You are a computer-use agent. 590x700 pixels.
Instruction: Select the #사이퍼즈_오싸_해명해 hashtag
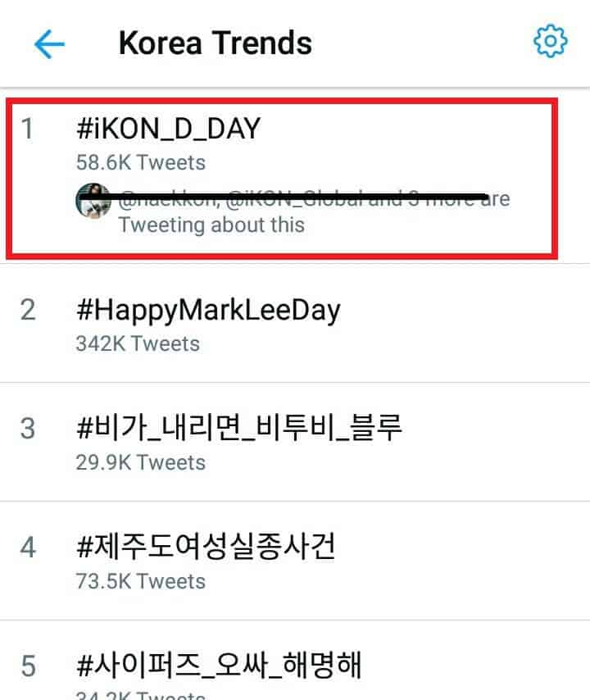click(218, 665)
